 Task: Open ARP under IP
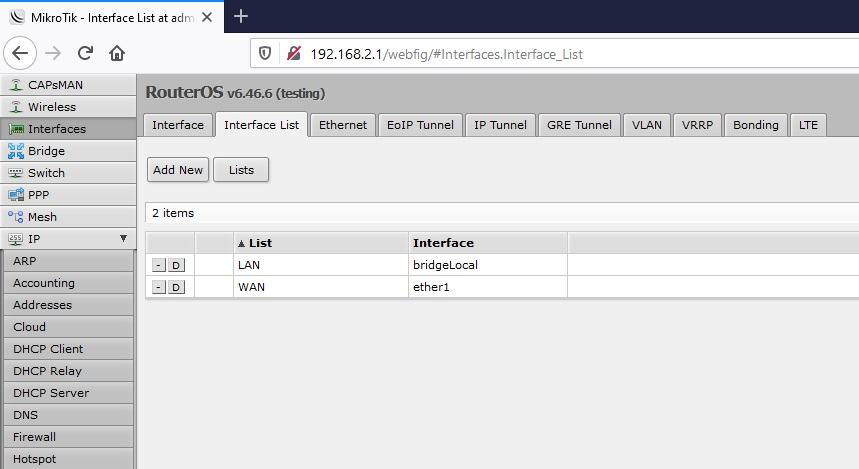68,261
